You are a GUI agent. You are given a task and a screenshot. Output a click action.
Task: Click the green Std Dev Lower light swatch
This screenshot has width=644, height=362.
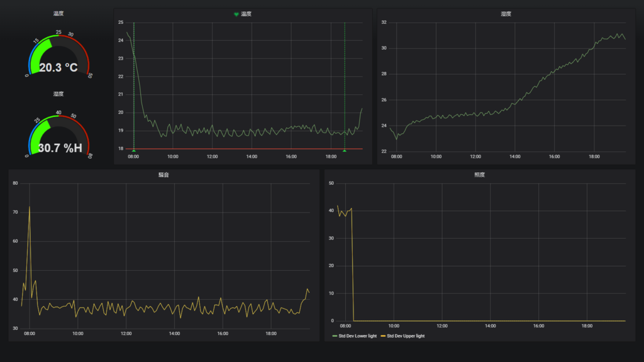click(335, 336)
